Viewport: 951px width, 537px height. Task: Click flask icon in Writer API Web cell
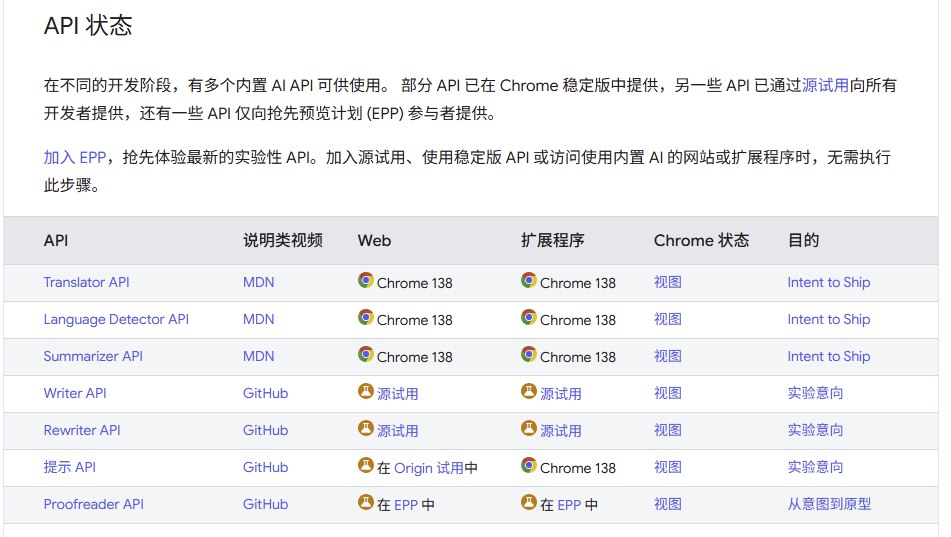click(x=366, y=391)
